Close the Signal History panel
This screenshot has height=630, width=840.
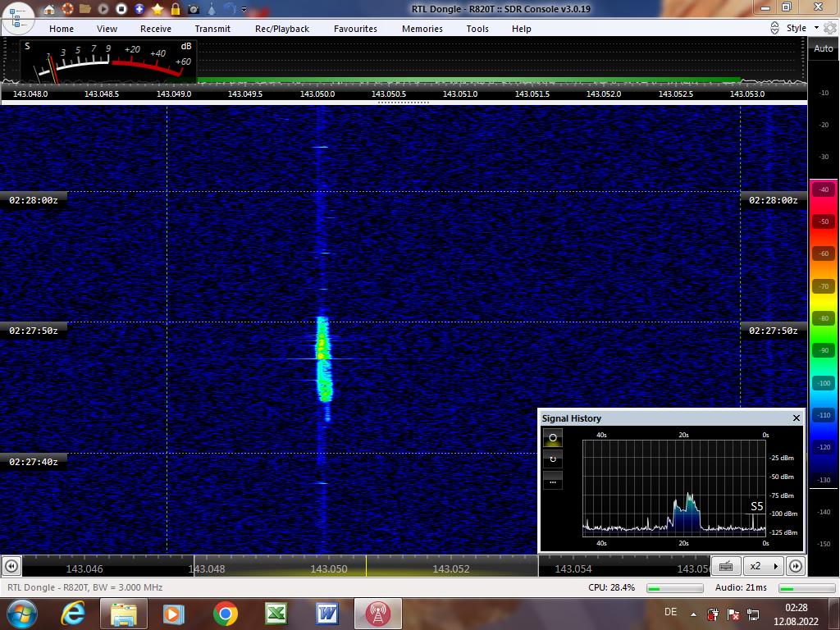click(x=796, y=418)
